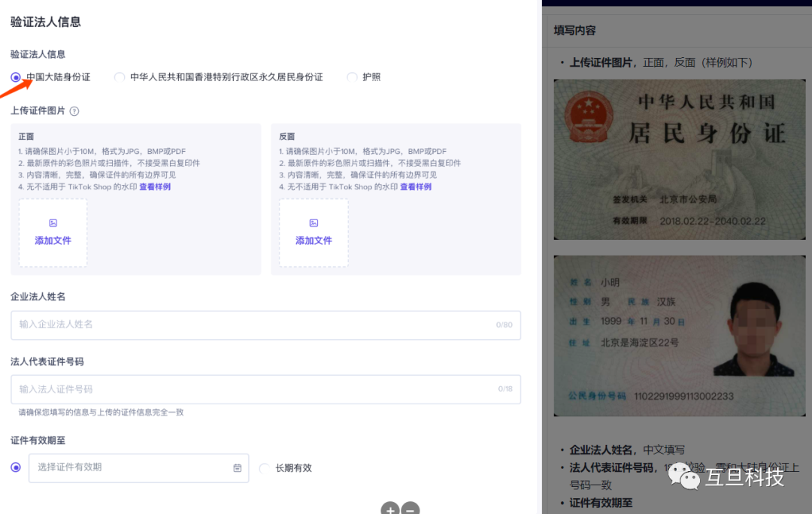Click the minus zoom-out button
This screenshot has width=812, height=514.
[x=410, y=509]
